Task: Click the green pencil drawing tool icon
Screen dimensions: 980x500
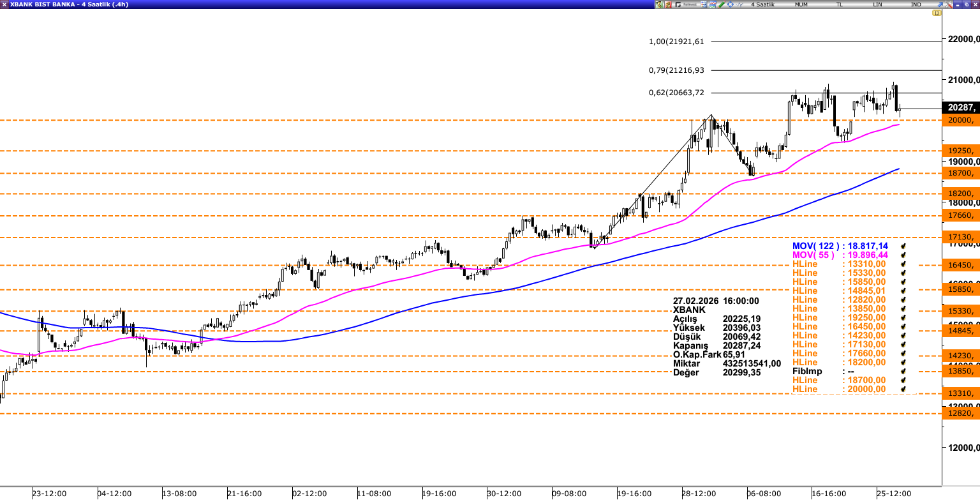Action: [x=721, y=4]
